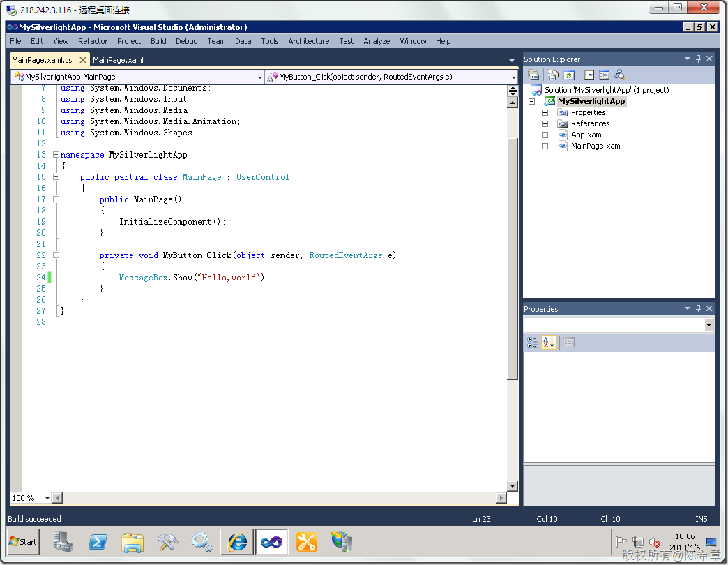Open Properties window position menu arrow
Image resolution: width=728 pixels, height=565 pixels.
pyautogui.click(x=687, y=309)
